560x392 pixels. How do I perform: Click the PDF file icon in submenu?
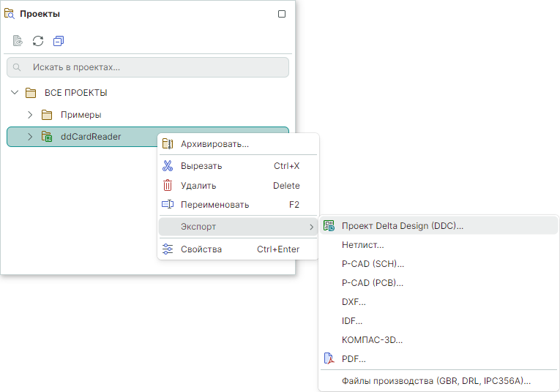(329, 359)
